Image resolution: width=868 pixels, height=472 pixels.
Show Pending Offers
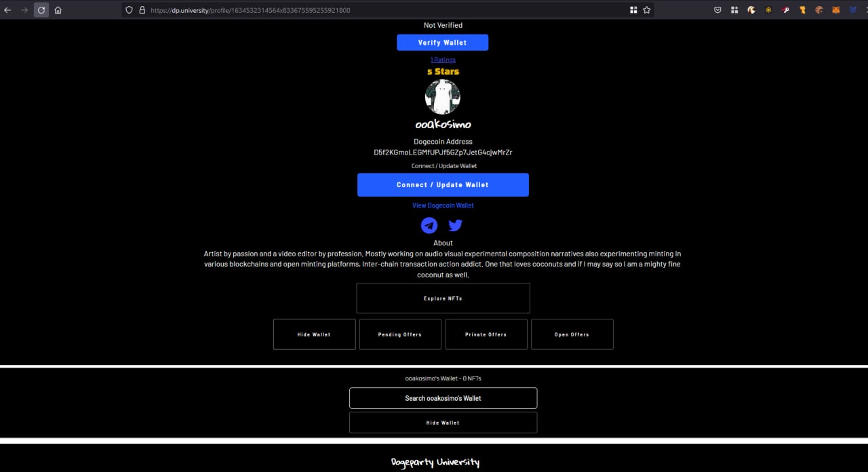[x=400, y=334]
